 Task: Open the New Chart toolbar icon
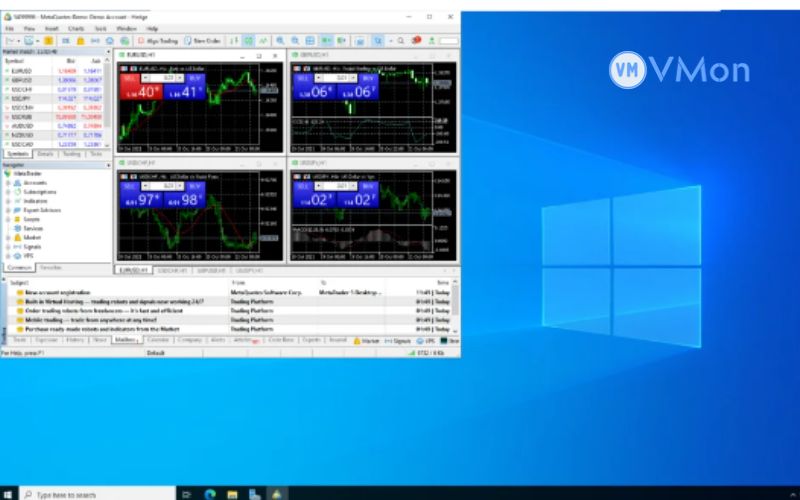pos(10,41)
